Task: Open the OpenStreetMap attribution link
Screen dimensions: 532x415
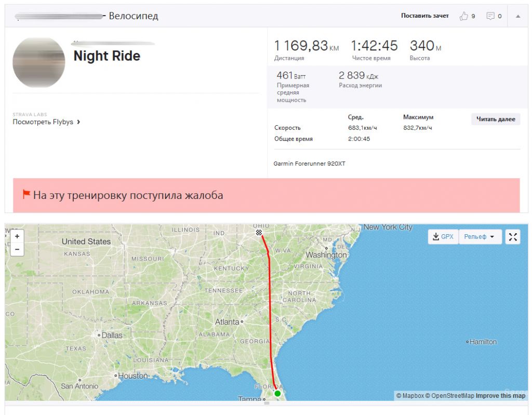Action: click(449, 396)
